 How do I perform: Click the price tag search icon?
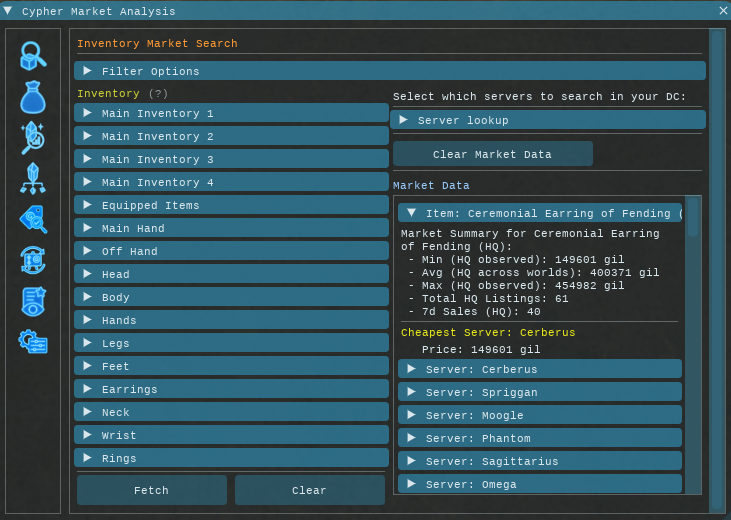tap(32, 219)
